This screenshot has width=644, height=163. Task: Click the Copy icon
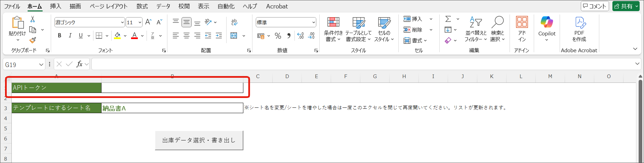[33, 30]
